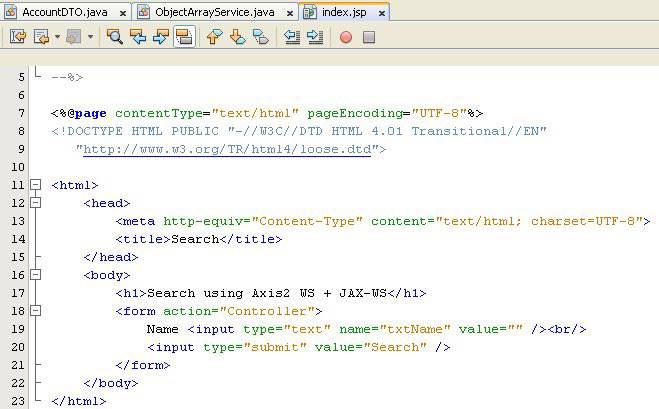Click the "UTF-8" pageEncoding value
The width and height of the screenshot is (659, 409).
(x=439, y=113)
